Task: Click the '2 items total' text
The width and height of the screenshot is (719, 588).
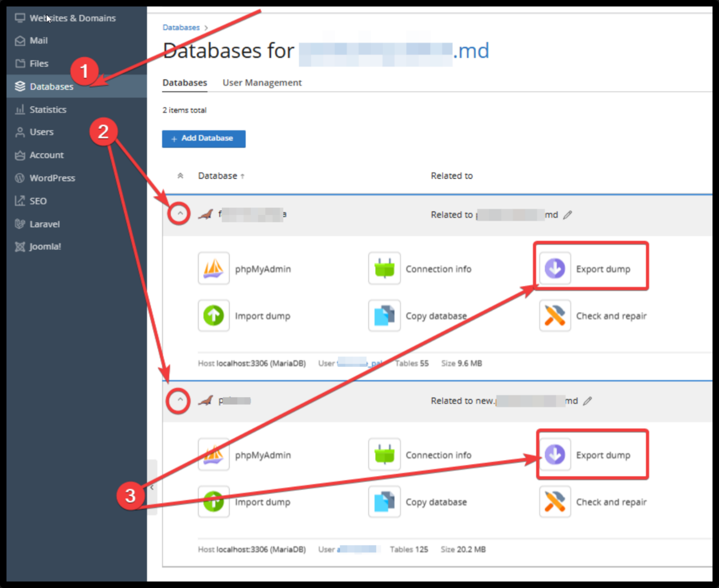Action: pyautogui.click(x=184, y=110)
